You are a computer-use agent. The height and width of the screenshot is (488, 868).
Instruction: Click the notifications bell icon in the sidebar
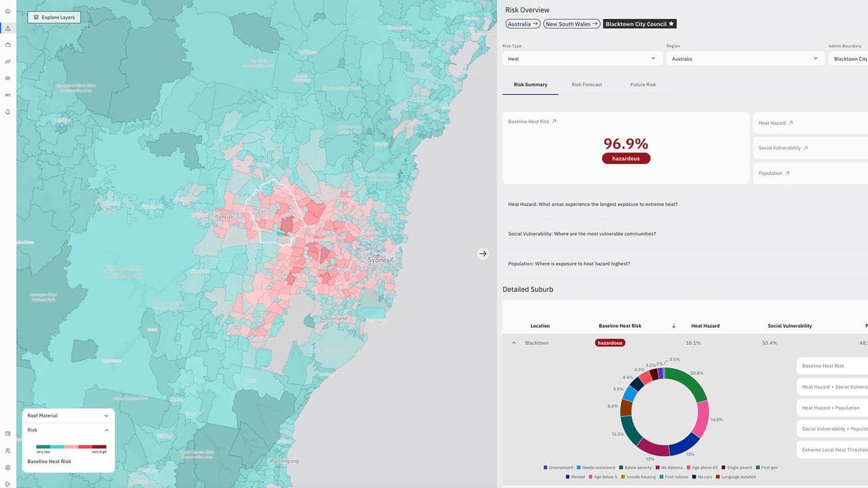pyautogui.click(x=7, y=112)
